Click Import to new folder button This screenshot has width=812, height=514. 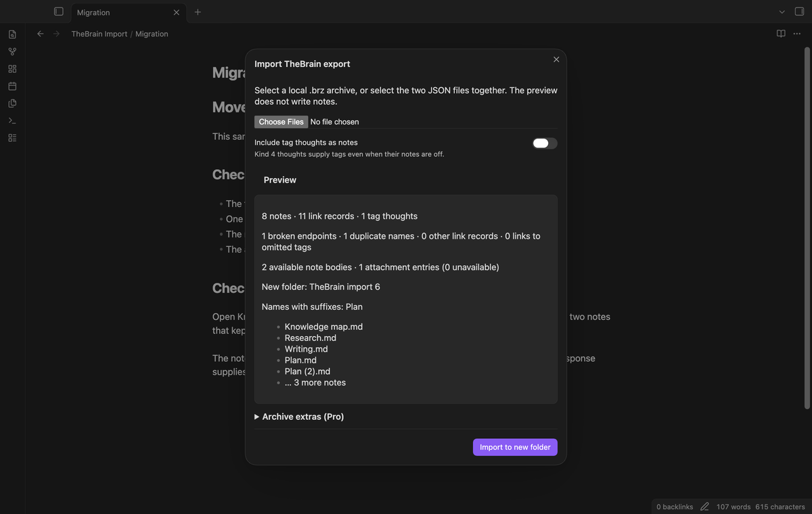(515, 447)
